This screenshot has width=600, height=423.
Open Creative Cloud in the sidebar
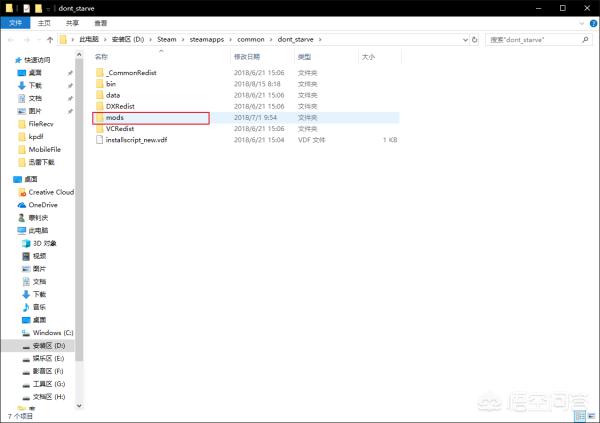click(x=51, y=192)
